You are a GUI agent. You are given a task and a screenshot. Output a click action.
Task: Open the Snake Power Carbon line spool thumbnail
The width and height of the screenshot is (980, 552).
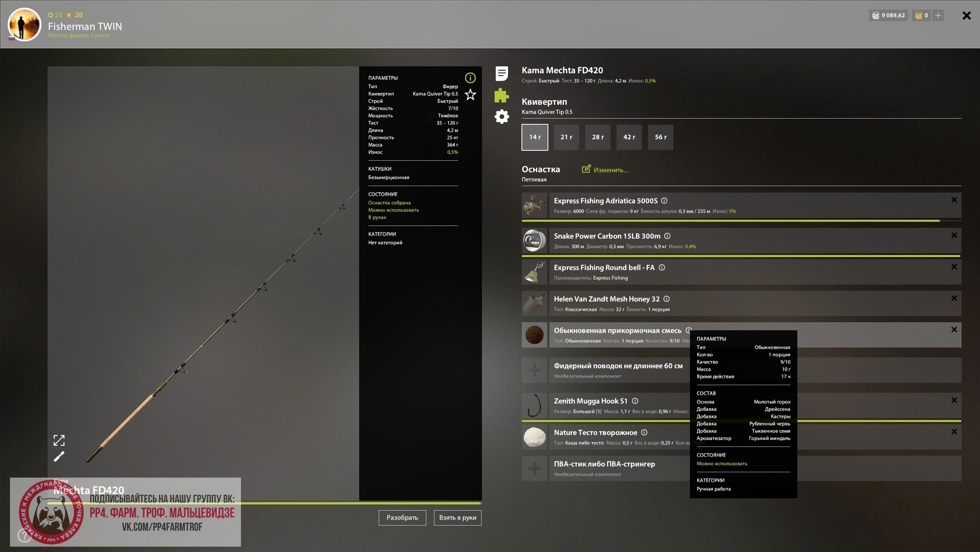pos(535,241)
